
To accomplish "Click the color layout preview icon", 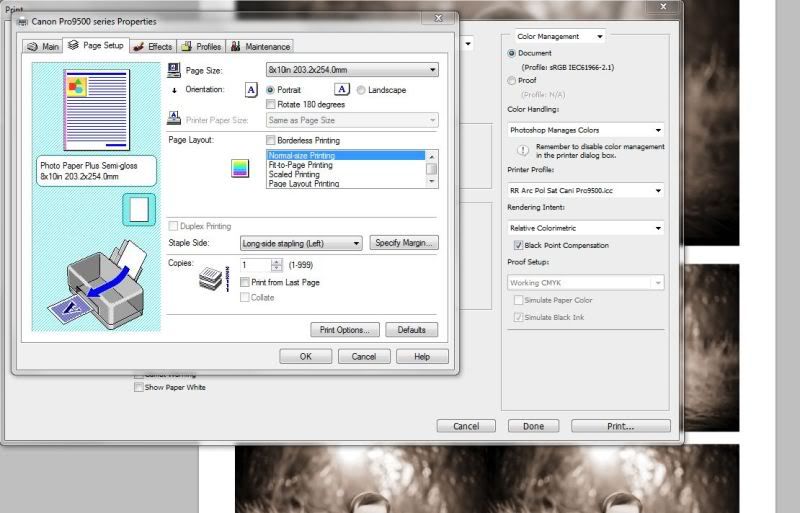I will click(239, 168).
